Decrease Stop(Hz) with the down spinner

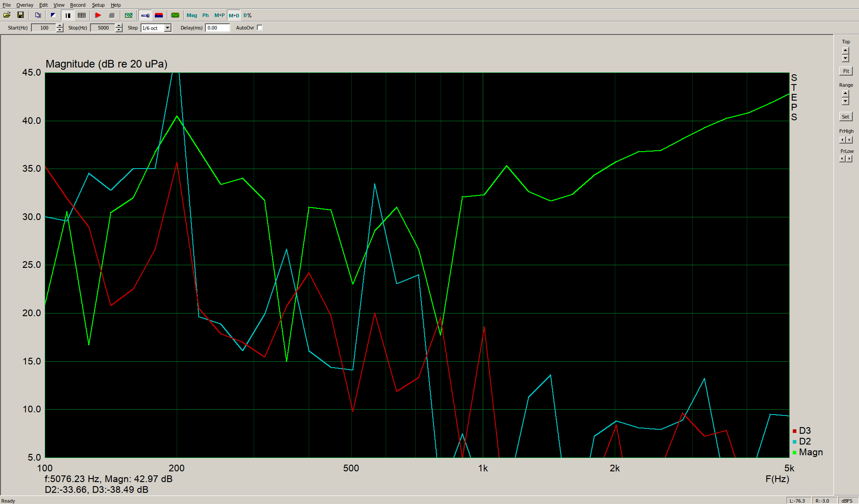[119, 30]
